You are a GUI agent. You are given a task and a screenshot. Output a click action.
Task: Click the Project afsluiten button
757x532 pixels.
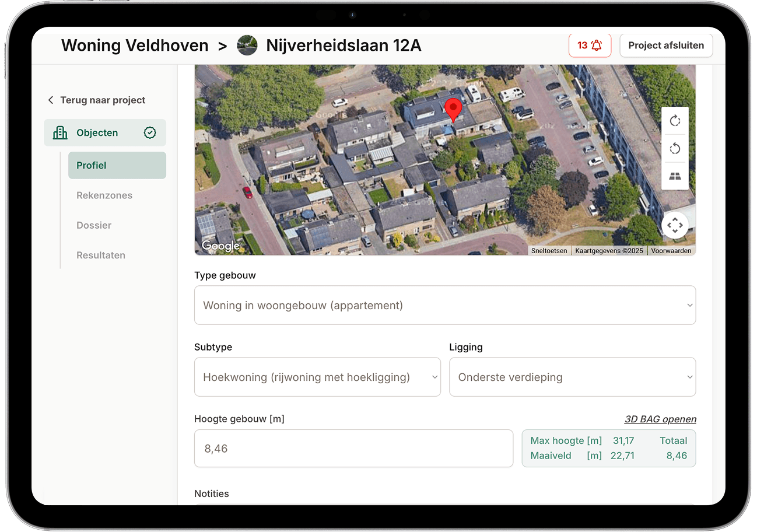click(666, 45)
